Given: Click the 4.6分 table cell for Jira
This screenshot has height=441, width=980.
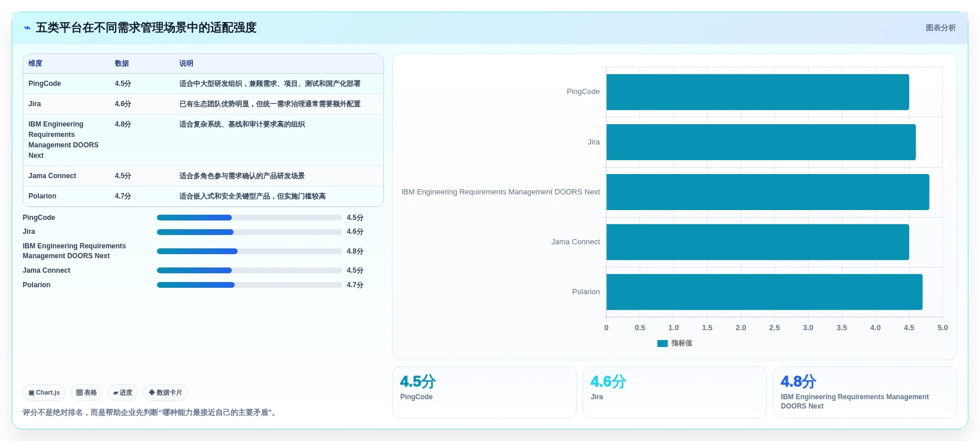Looking at the screenshot, I should tap(123, 104).
